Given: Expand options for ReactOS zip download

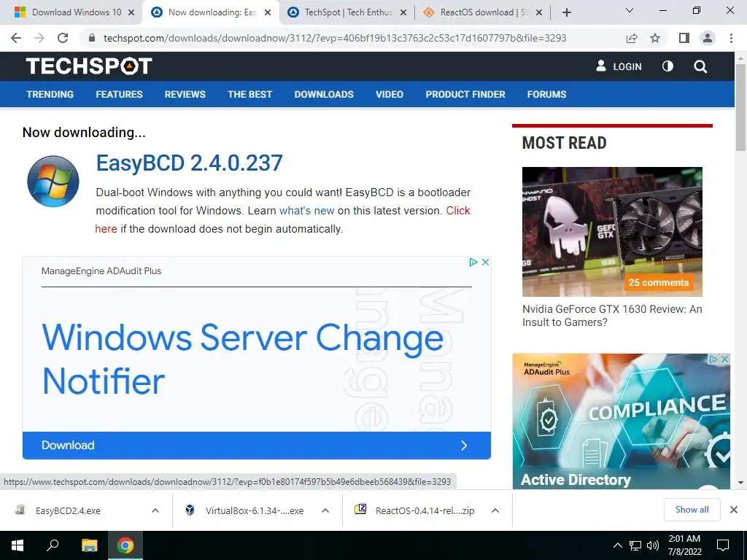Looking at the screenshot, I should (x=495, y=510).
